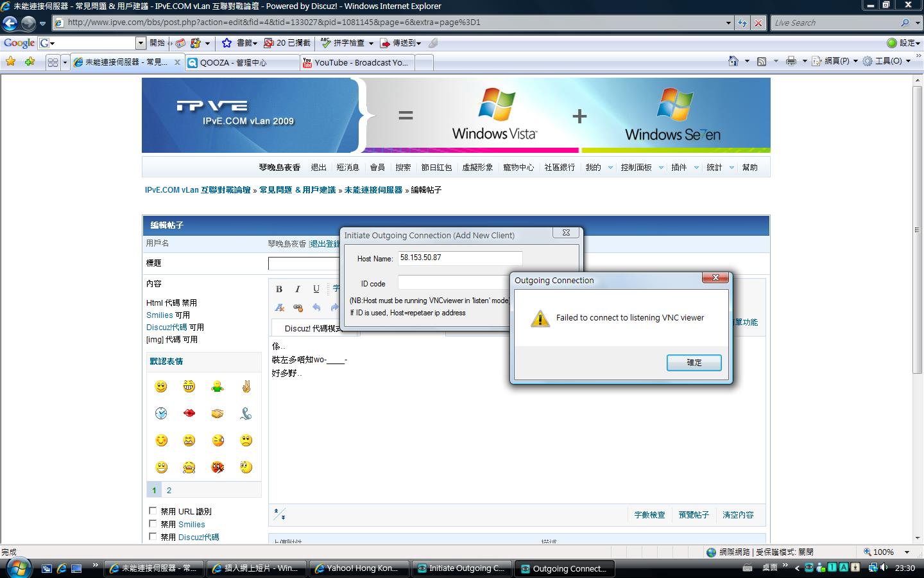This screenshot has width=924, height=578.
Task: Click the remove formatting icon in the editor
Action: pos(279,308)
